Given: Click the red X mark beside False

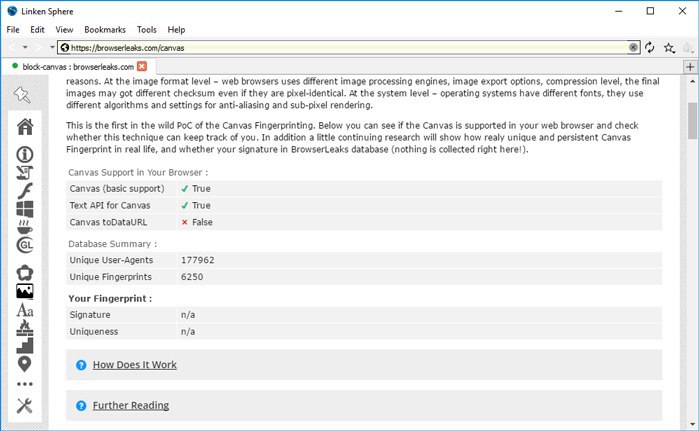Looking at the screenshot, I should pyautogui.click(x=185, y=222).
